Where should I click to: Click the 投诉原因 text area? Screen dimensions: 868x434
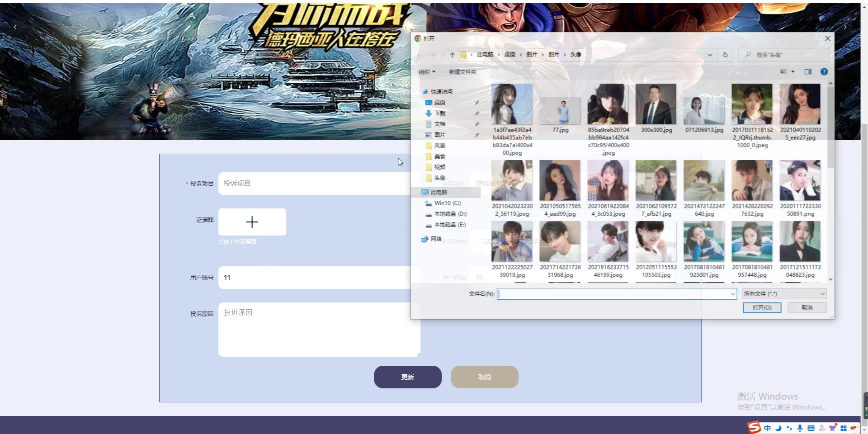click(x=319, y=330)
